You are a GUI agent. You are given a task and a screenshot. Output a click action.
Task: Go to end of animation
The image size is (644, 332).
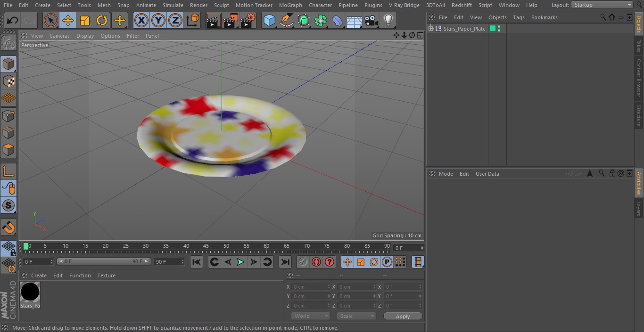[x=285, y=262]
